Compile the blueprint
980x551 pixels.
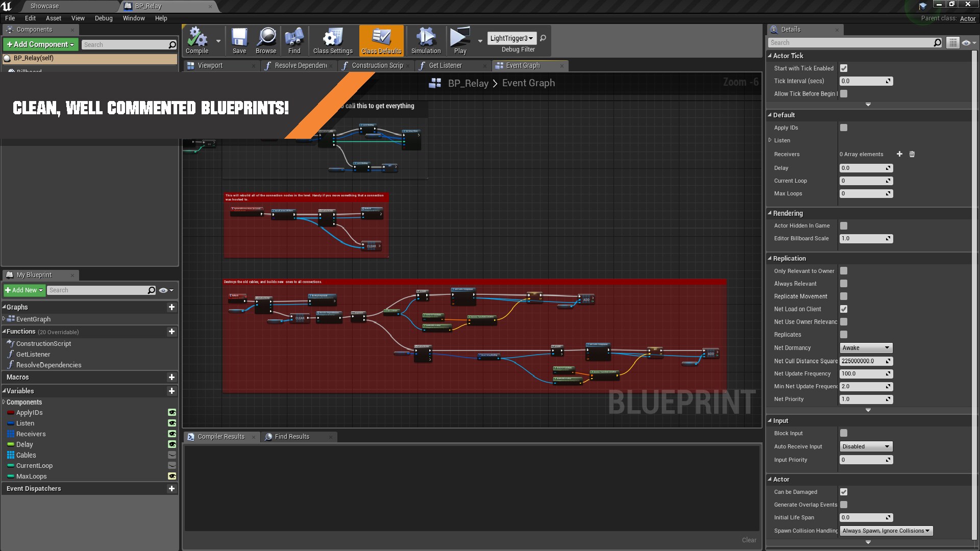click(197, 40)
